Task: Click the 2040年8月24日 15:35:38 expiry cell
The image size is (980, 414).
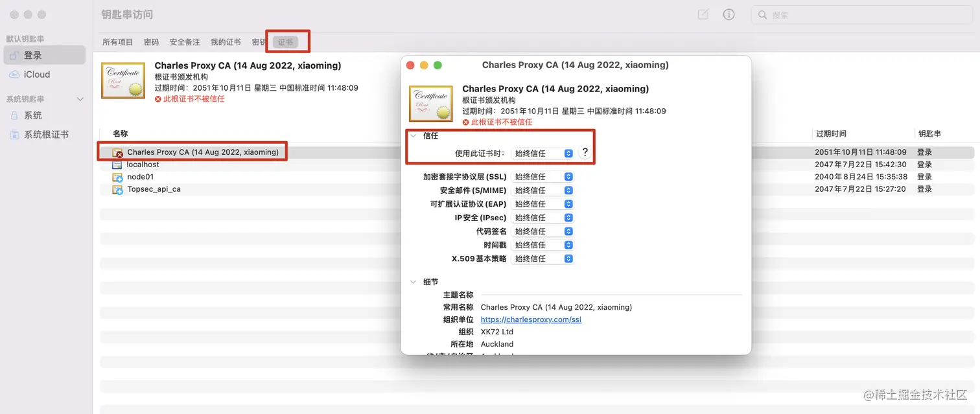Action: [860, 177]
